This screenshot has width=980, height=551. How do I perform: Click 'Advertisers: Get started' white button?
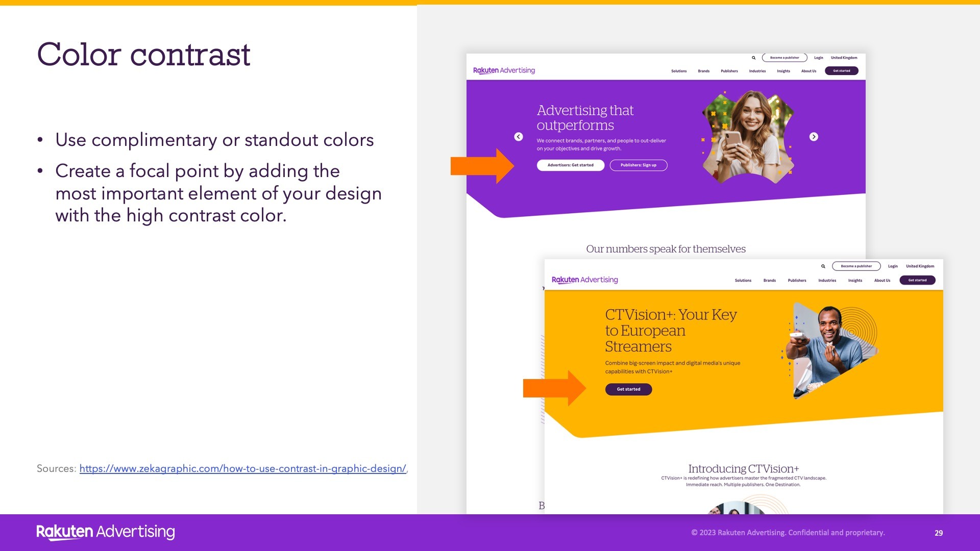click(570, 165)
